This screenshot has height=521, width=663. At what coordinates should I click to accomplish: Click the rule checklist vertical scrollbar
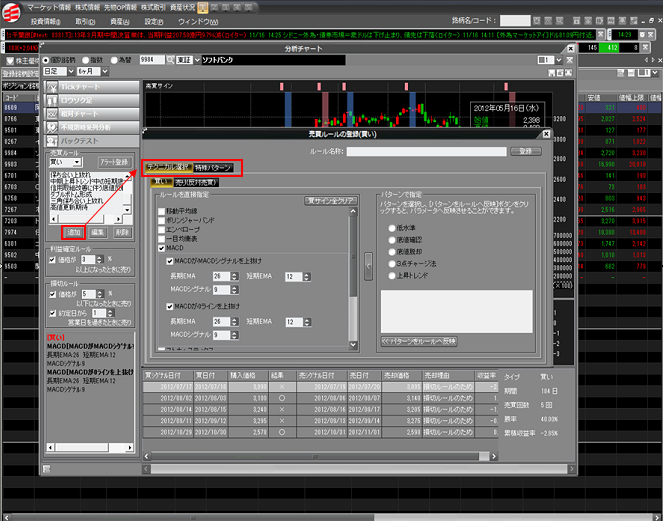click(x=353, y=277)
